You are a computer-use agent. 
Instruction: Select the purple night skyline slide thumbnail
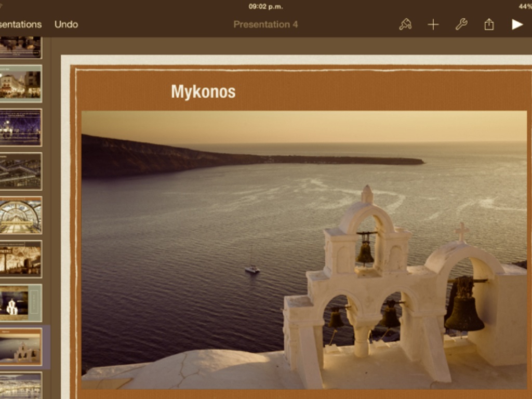tap(21, 127)
